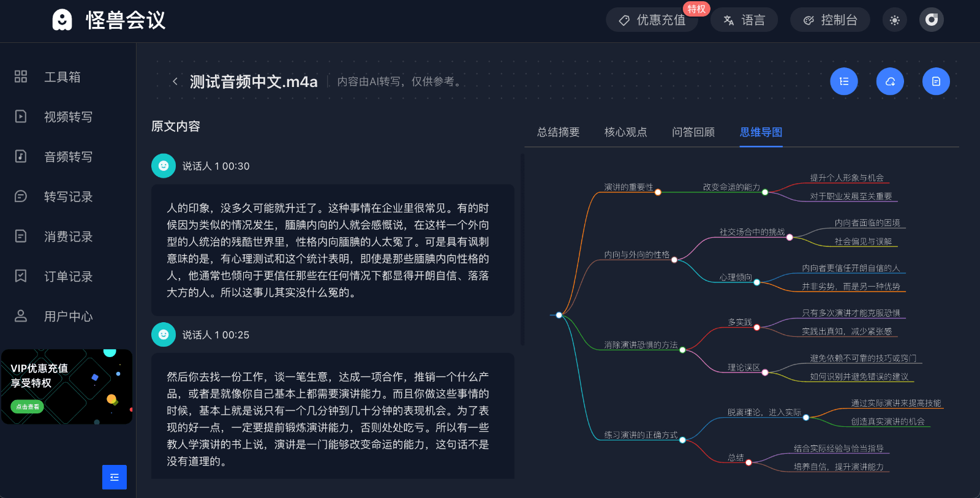
Task: Collapse the 演讲的重要性 mind map node
Action: [658, 192]
